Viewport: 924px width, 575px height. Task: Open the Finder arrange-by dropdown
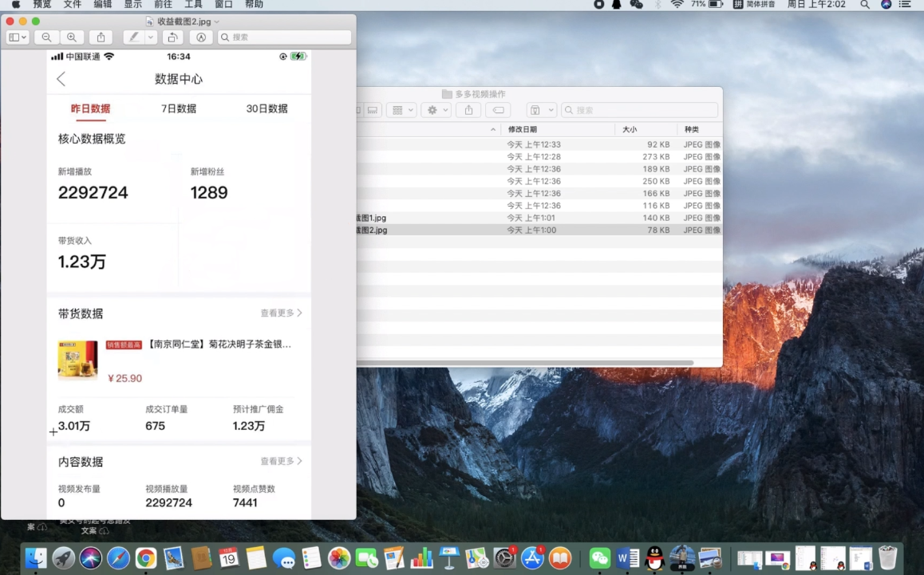click(401, 110)
